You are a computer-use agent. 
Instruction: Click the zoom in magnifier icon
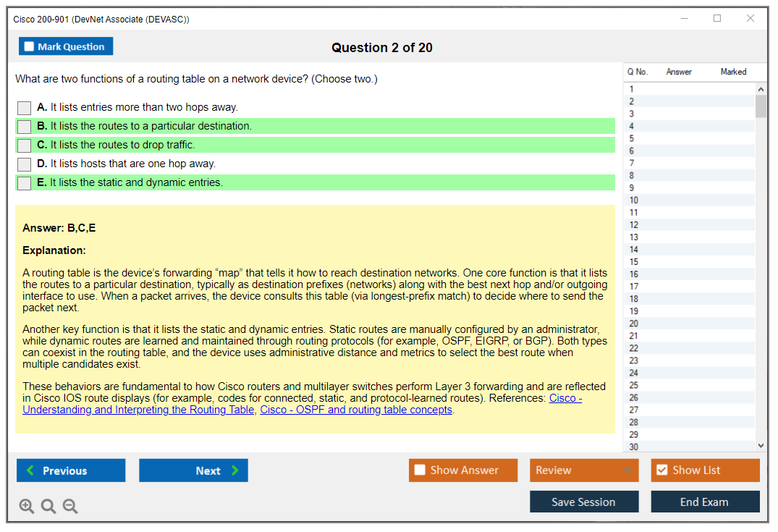click(27, 506)
